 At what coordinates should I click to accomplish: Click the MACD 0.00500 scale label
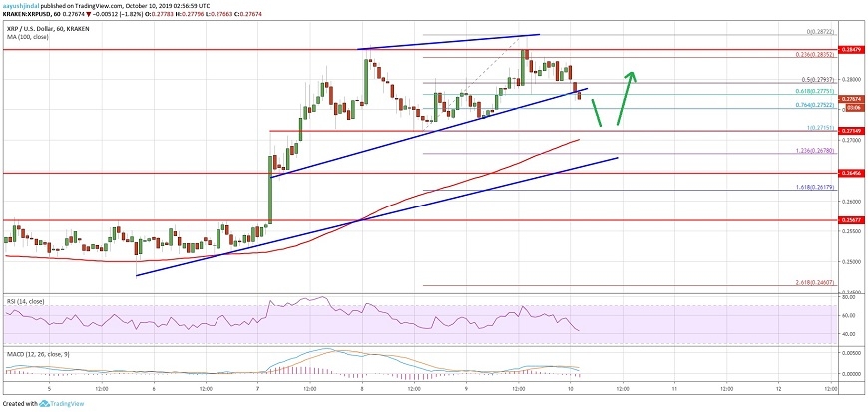click(851, 352)
